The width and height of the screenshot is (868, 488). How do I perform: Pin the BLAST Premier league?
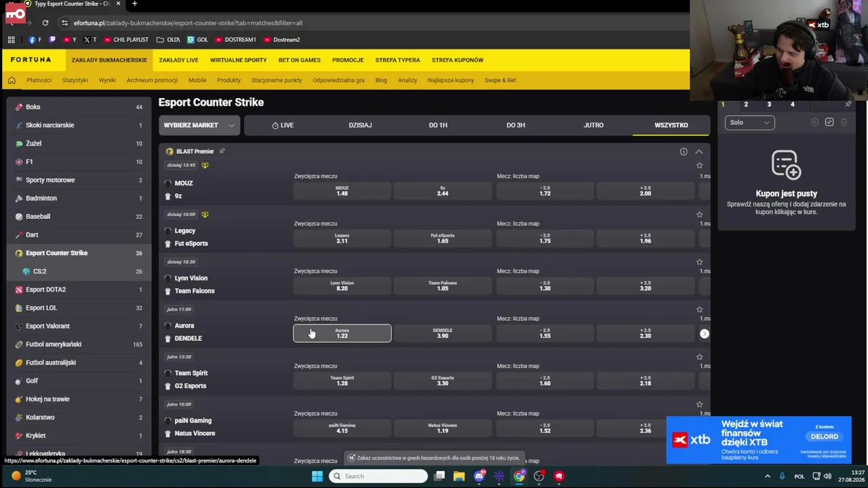coord(222,151)
